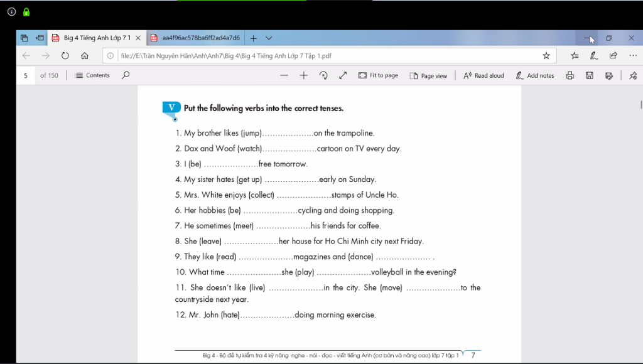Image resolution: width=643 pixels, height=364 pixels.
Task: Open the Favorites hub
Action: (x=575, y=56)
